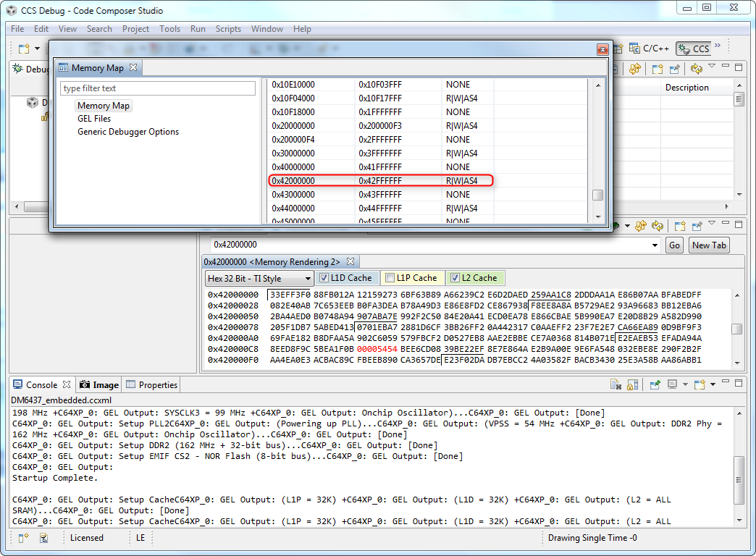Click link-with-active-context icon in top right view

[x=635, y=69]
